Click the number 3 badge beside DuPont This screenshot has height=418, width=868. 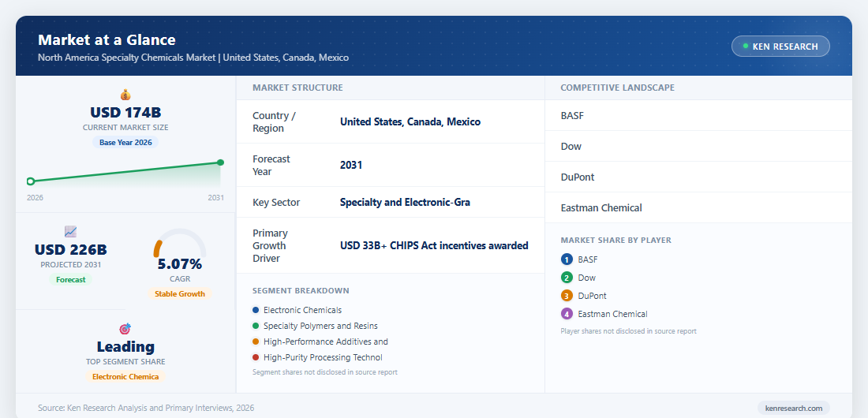coord(567,296)
